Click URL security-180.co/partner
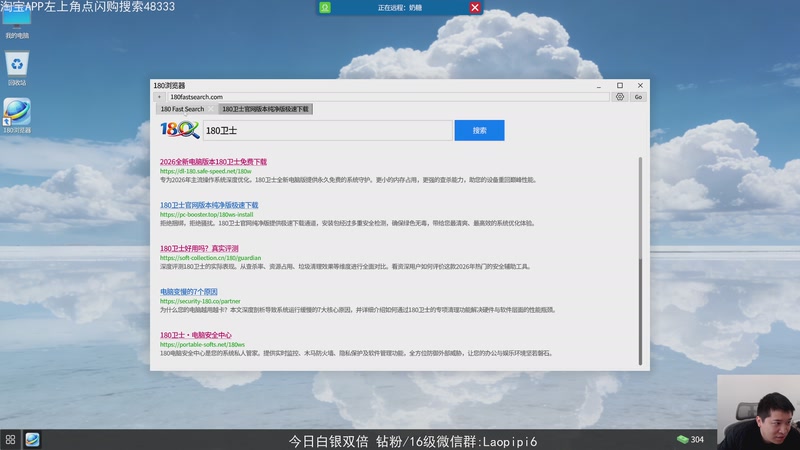800x450 pixels. (200, 302)
